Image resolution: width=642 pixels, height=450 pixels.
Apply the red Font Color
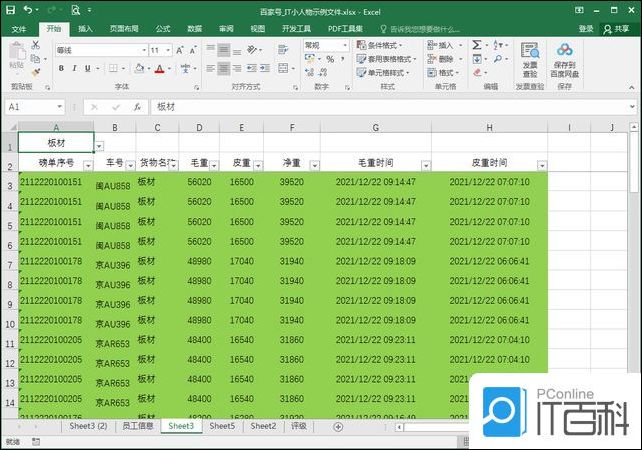click(160, 68)
